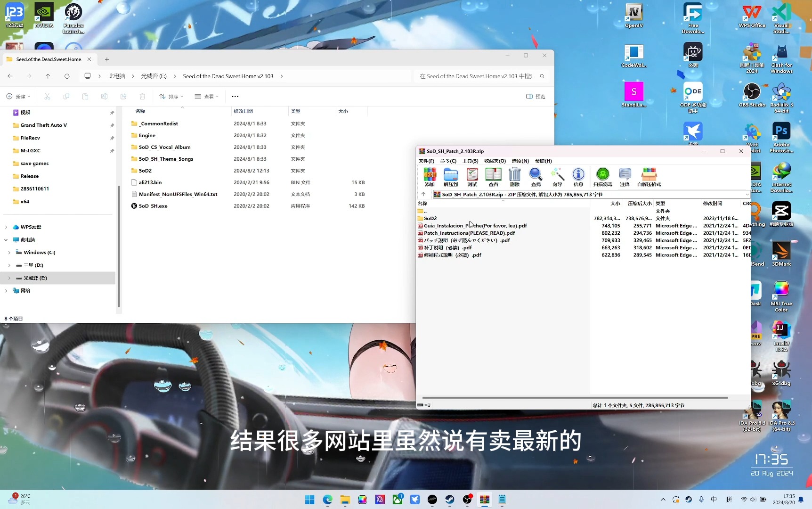The width and height of the screenshot is (812, 509).
Task: Add a new Explorer tab
Action: coord(107,59)
